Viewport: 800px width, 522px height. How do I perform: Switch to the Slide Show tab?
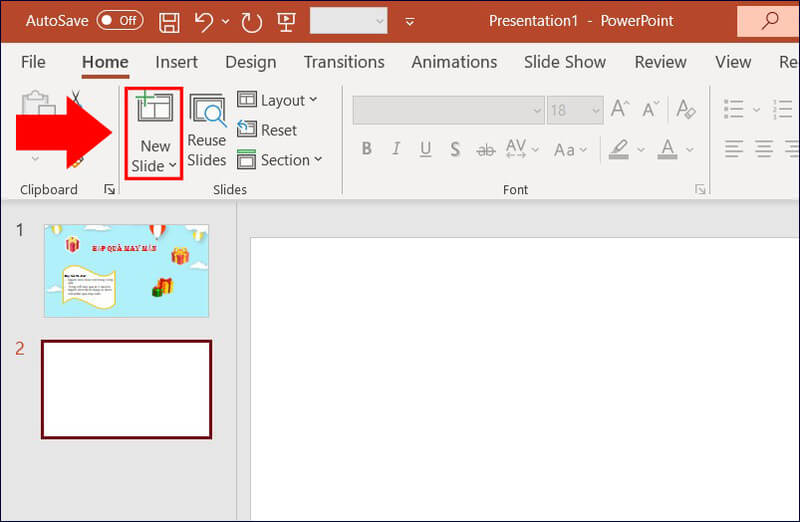(x=565, y=62)
